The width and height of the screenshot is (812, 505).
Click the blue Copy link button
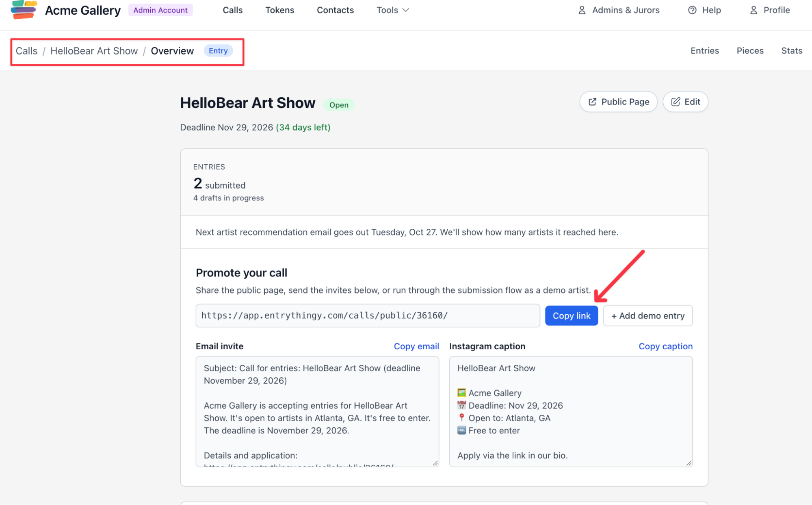[x=571, y=316]
